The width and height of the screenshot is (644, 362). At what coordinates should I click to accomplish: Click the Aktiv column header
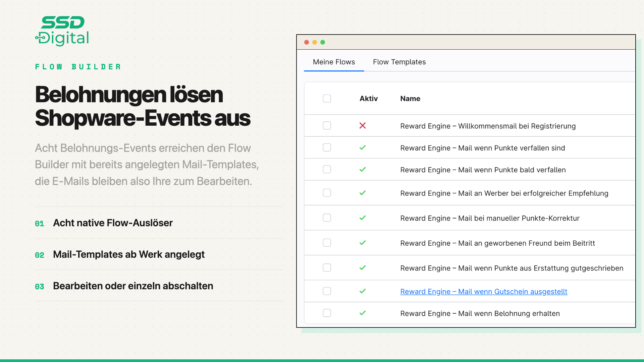(369, 99)
